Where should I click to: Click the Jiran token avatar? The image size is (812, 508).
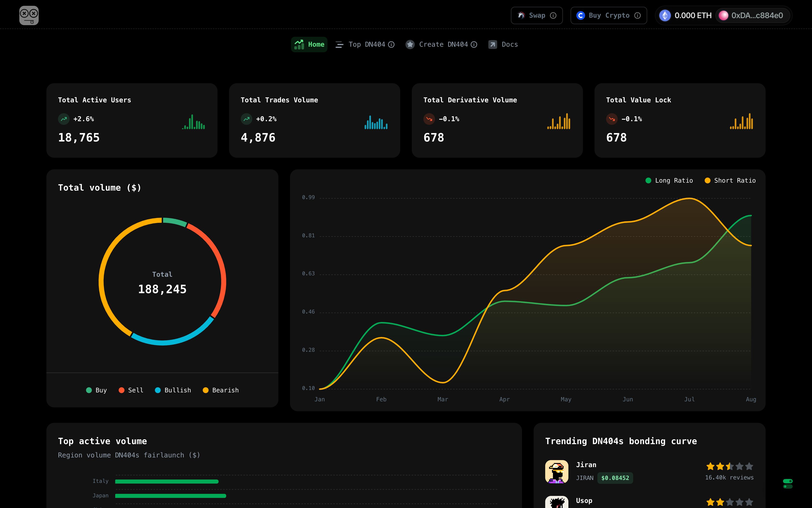[x=557, y=471]
